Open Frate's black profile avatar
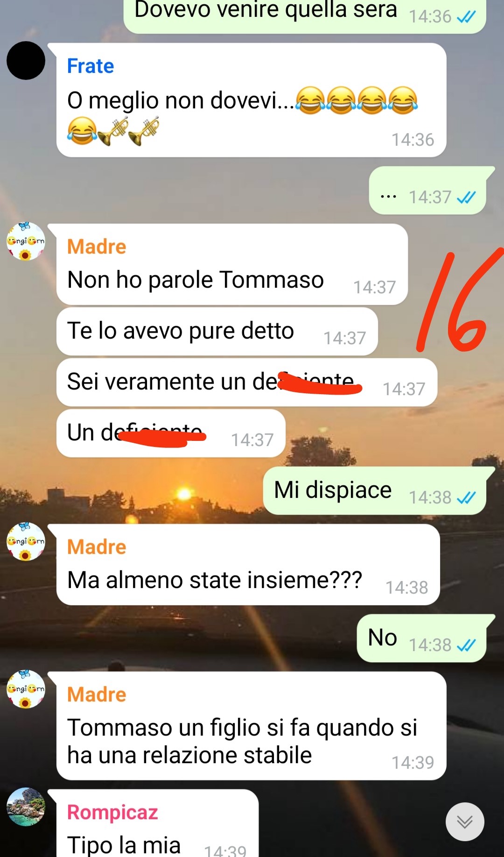The width and height of the screenshot is (504, 857). 26,61
